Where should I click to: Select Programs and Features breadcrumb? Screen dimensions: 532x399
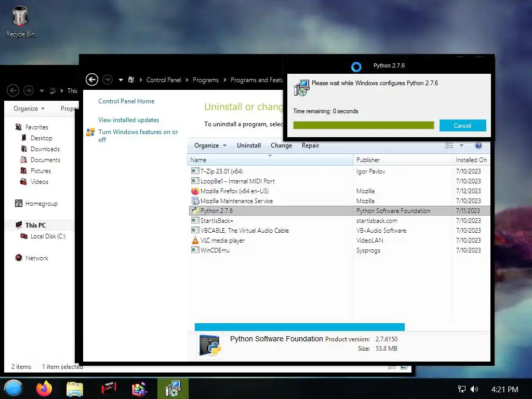pos(257,79)
